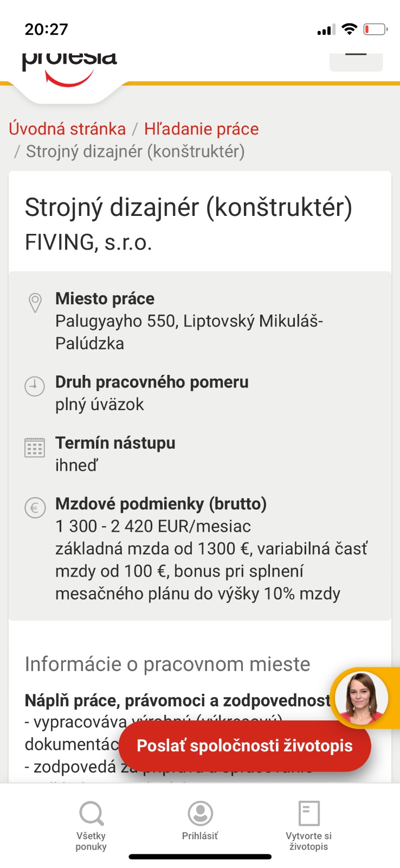Tap the Strojný dizajnér job title heading
The image size is (400, 868).
188,208
